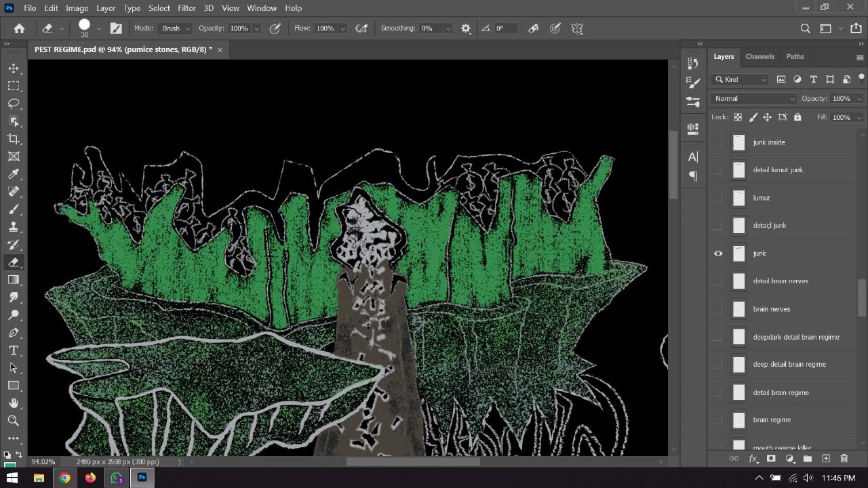Select the Clone Stamp tool
This screenshot has height=488, width=868.
(x=14, y=227)
